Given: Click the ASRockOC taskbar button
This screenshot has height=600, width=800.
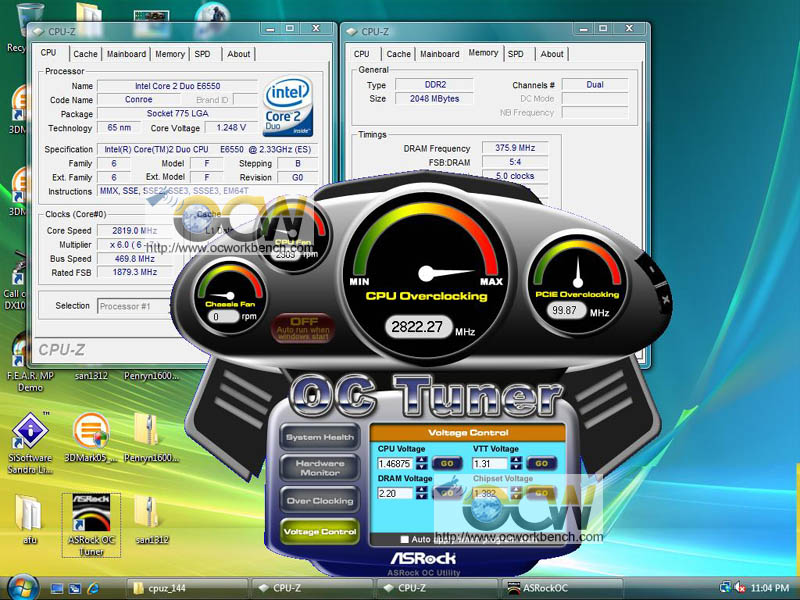Looking at the screenshot, I should (x=563, y=588).
